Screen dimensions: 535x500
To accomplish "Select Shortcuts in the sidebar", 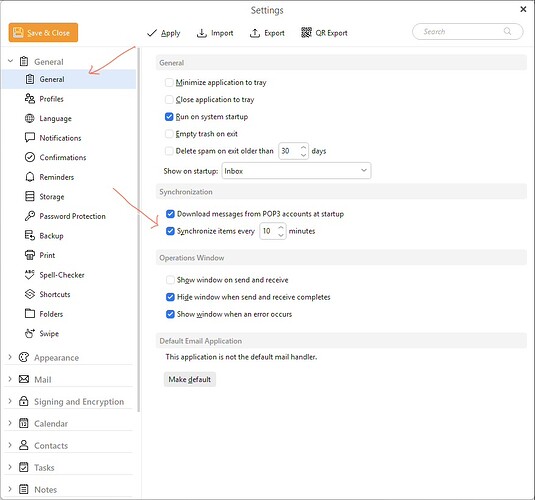I will [55, 294].
